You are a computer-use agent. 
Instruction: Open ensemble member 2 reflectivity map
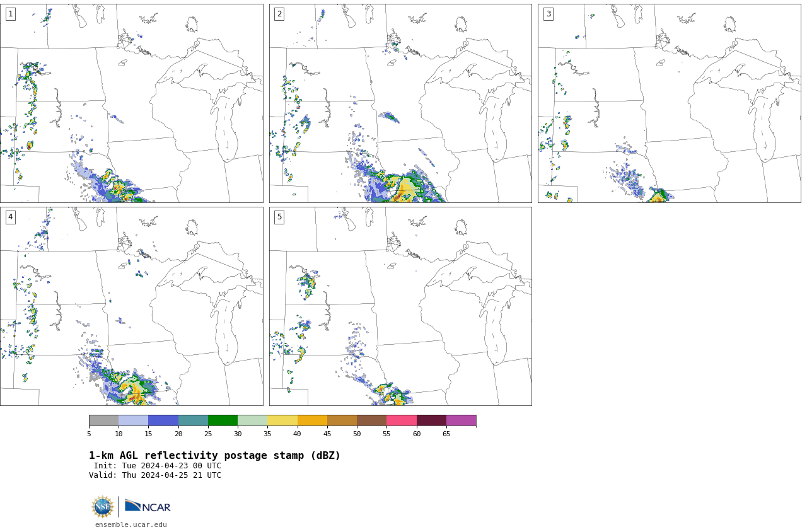tap(400, 103)
